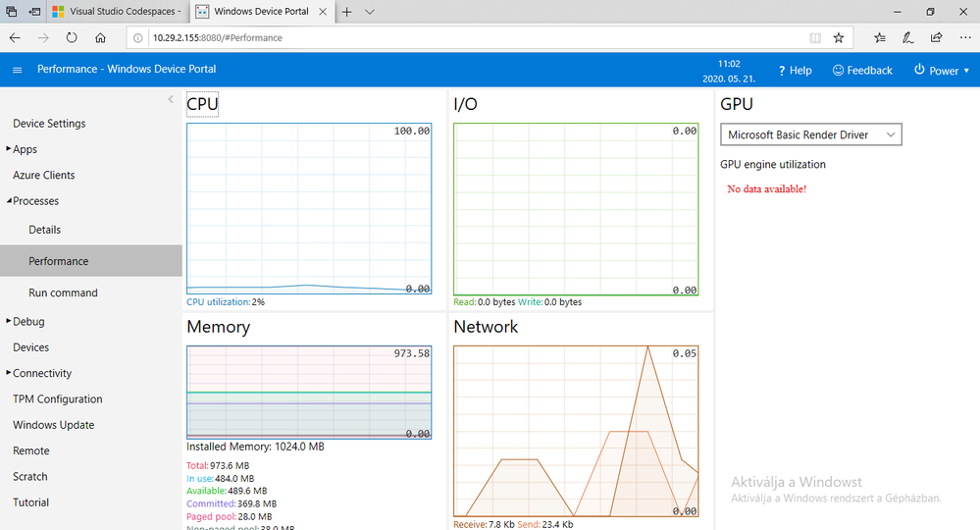Open the favorites hub
The width and height of the screenshot is (980, 530).
pyautogui.click(x=880, y=38)
